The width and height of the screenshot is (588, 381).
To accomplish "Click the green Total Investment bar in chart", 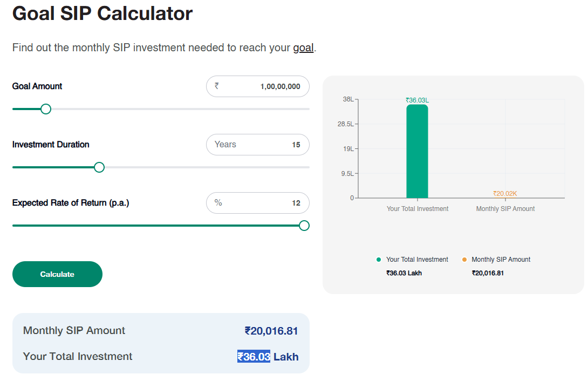I will pyautogui.click(x=417, y=152).
